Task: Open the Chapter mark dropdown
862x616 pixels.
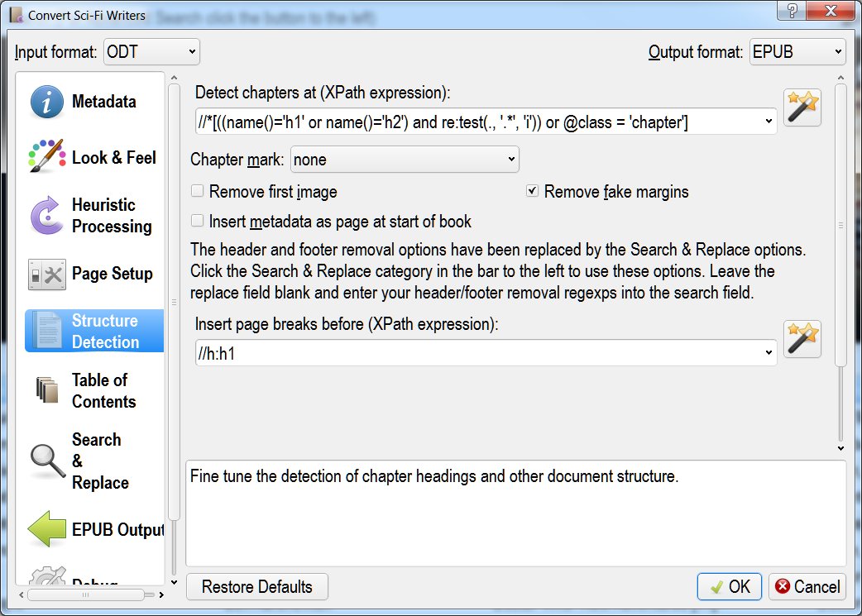Action: pyautogui.click(x=404, y=160)
